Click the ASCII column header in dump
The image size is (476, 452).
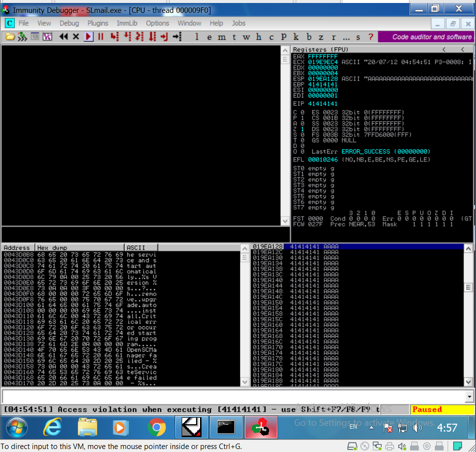pos(141,247)
